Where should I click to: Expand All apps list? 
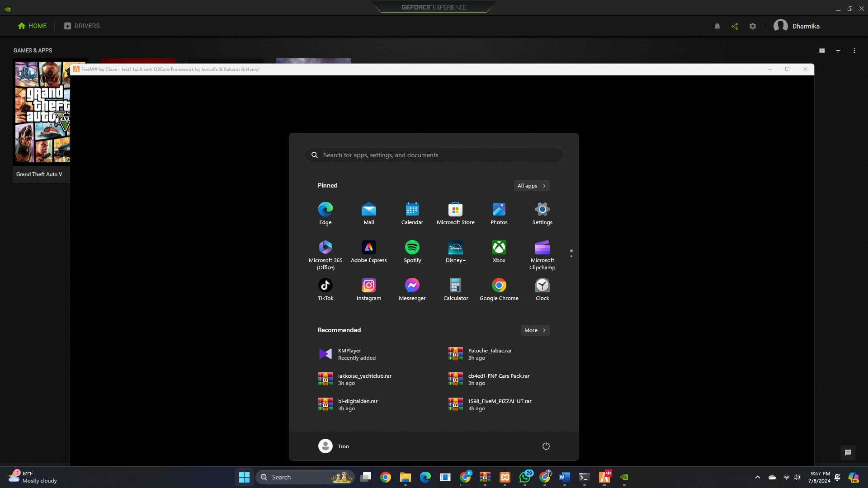(531, 186)
